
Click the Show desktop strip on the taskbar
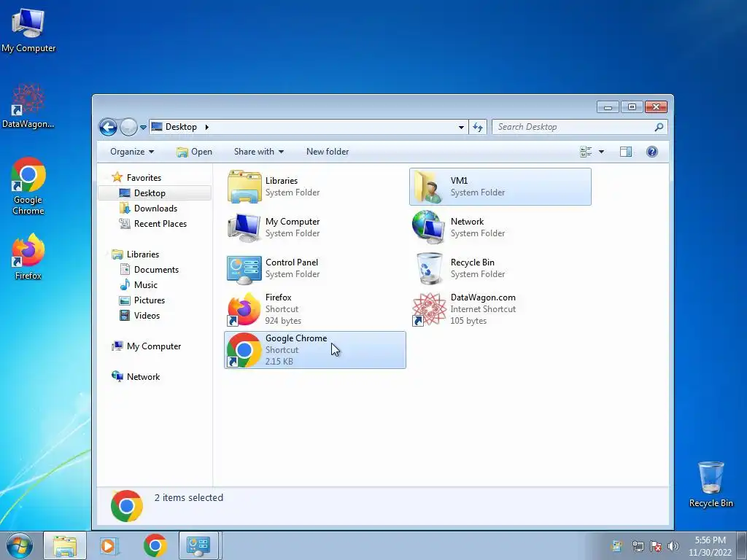tap(742, 545)
